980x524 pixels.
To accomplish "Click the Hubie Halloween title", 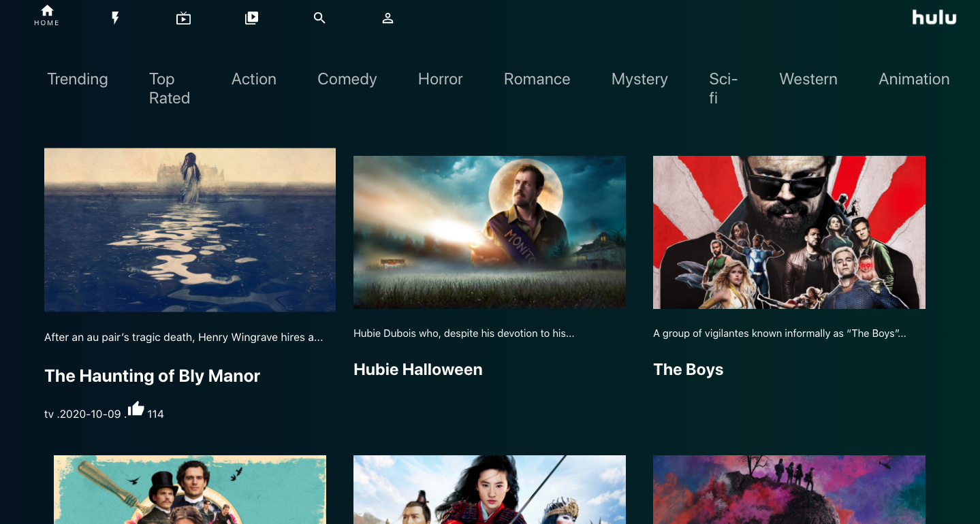I will point(418,370).
